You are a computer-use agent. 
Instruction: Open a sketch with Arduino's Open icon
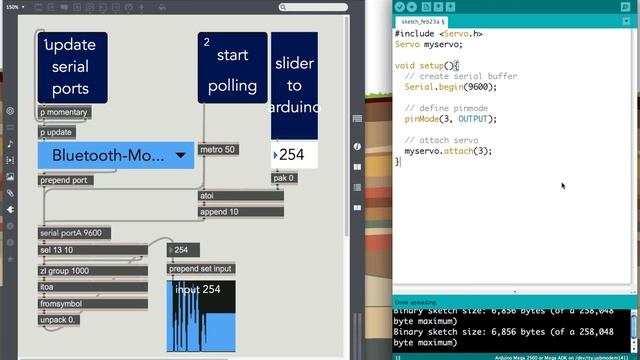click(x=438, y=7)
